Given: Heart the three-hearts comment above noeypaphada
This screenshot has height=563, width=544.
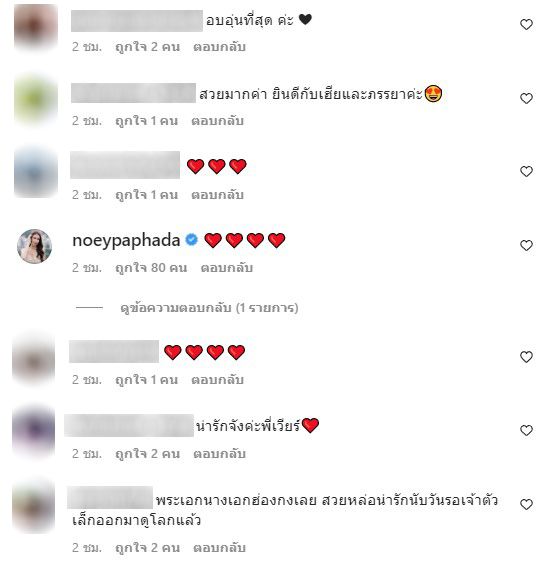Looking at the screenshot, I should pyautogui.click(x=526, y=172).
